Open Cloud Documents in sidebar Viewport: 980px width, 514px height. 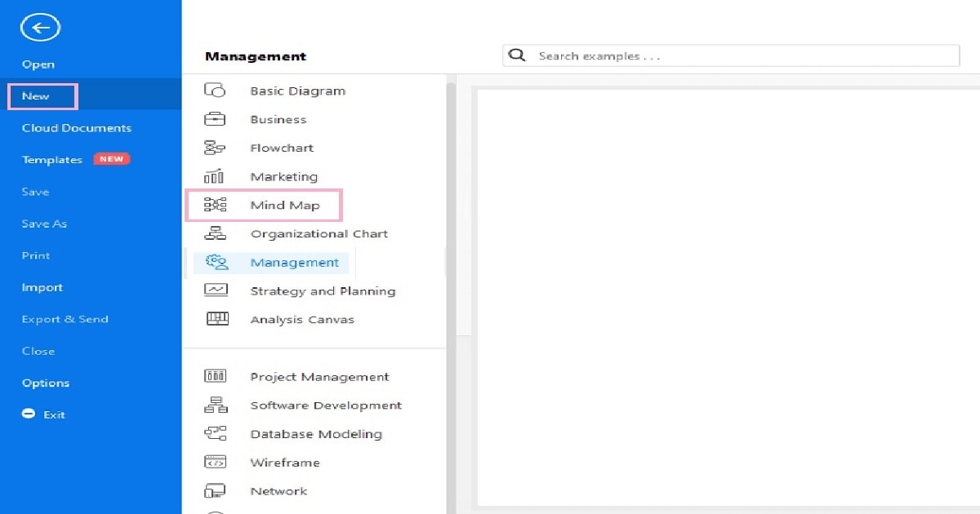coord(76,128)
